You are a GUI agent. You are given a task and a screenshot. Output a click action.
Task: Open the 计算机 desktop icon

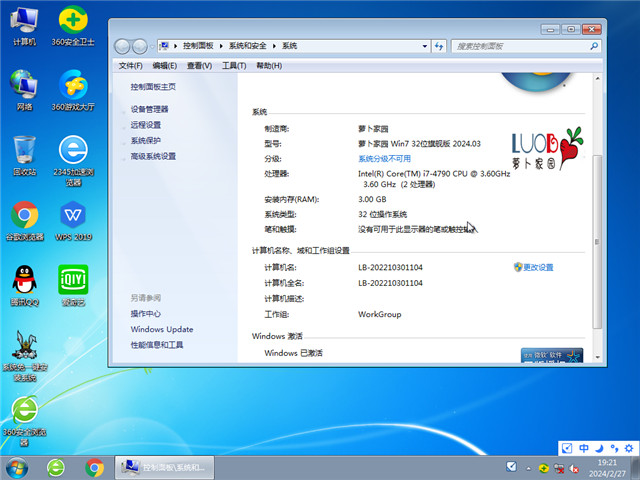click(24, 25)
